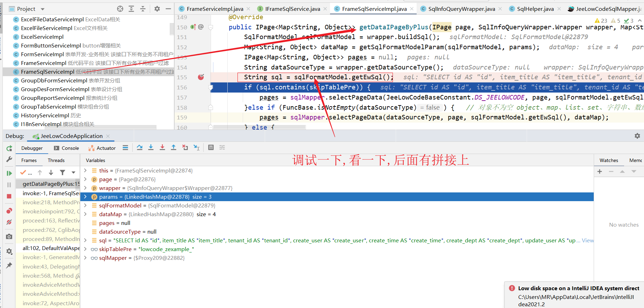The height and width of the screenshot is (308, 644).
Task: Toggle the frames filter funnel icon
Action: (x=63, y=173)
